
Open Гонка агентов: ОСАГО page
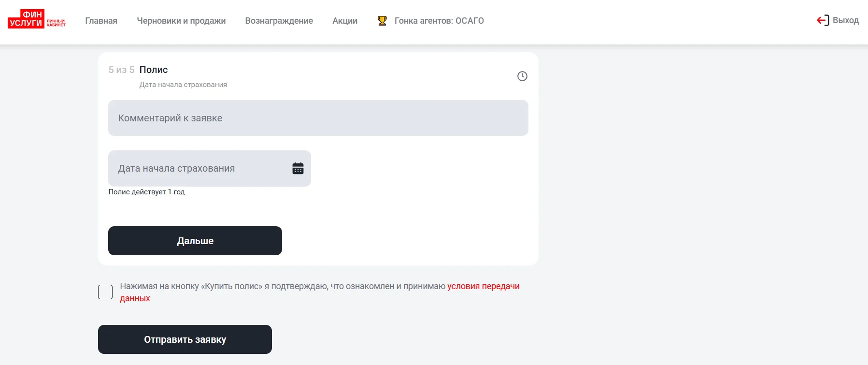tap(439, 21)
